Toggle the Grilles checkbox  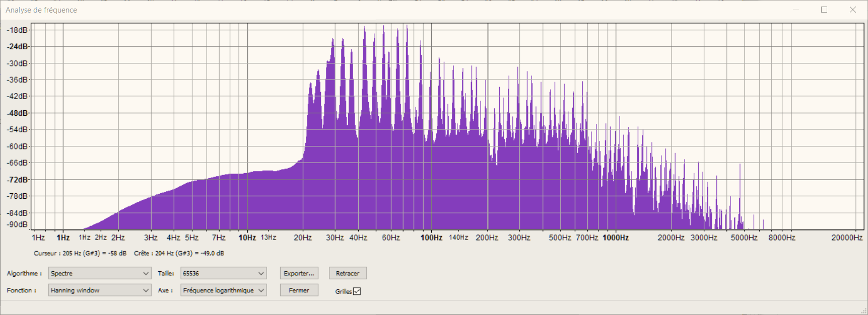click(357, 291)
